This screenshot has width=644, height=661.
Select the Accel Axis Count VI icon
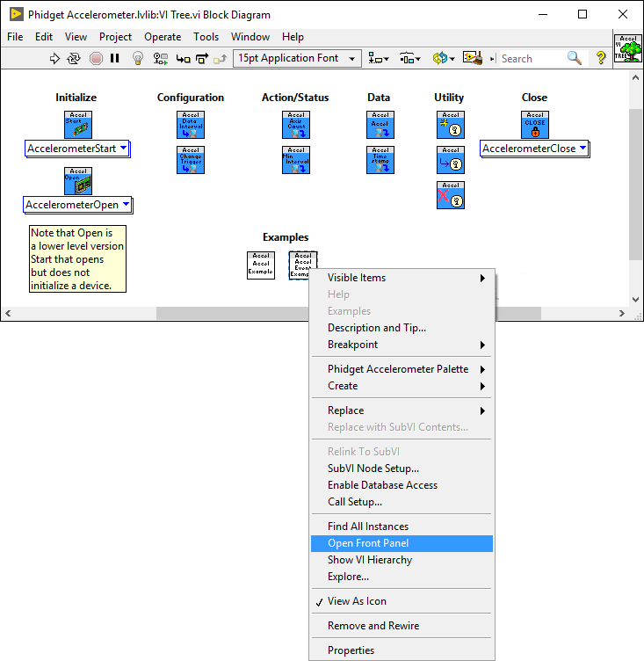click(x=296, y=125)
